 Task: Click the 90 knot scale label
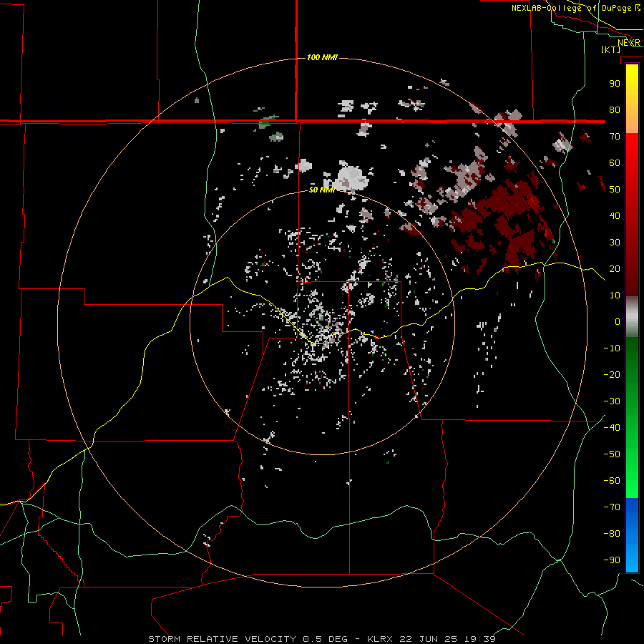point(615,84)
